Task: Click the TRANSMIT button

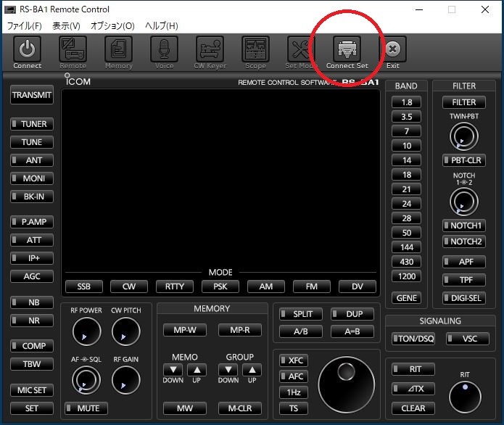Action: pos(32,95)
